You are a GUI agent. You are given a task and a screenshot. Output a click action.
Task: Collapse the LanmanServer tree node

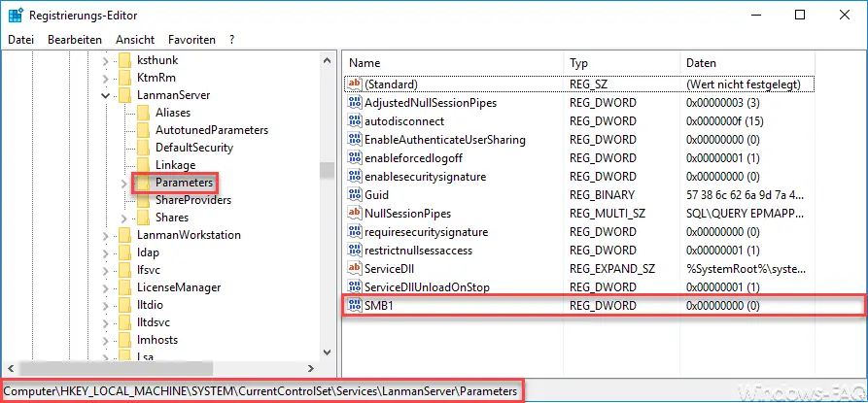click(x=106, y=95)
